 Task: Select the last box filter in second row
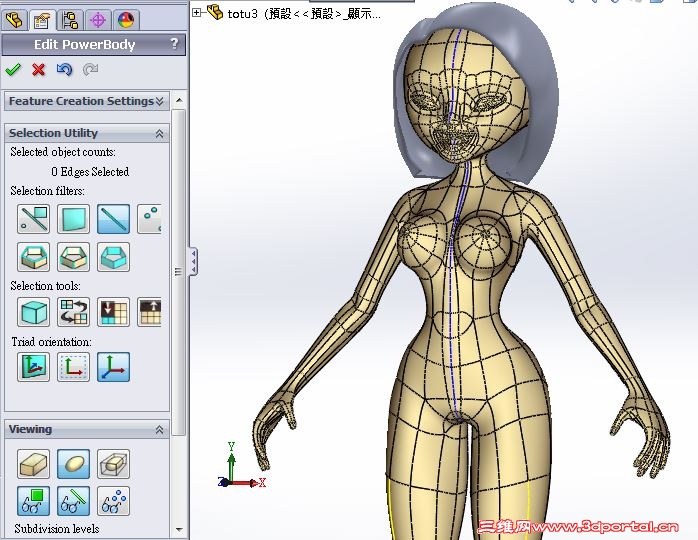pyautogui.click(x=114, y=257)
